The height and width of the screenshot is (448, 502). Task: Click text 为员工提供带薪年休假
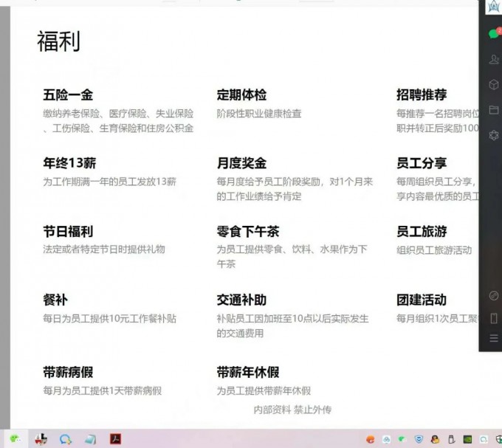[x=264, y=390]
